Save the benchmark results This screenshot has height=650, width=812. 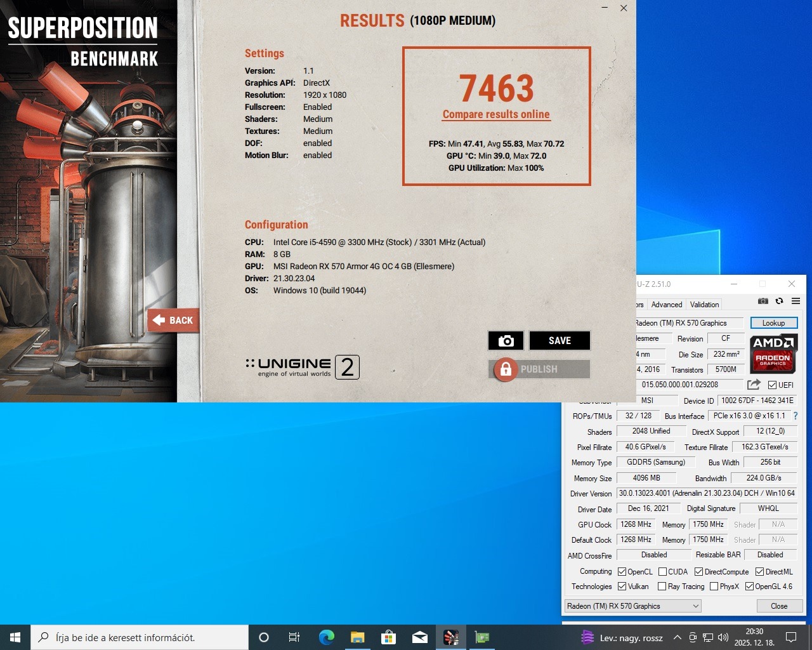560,341
